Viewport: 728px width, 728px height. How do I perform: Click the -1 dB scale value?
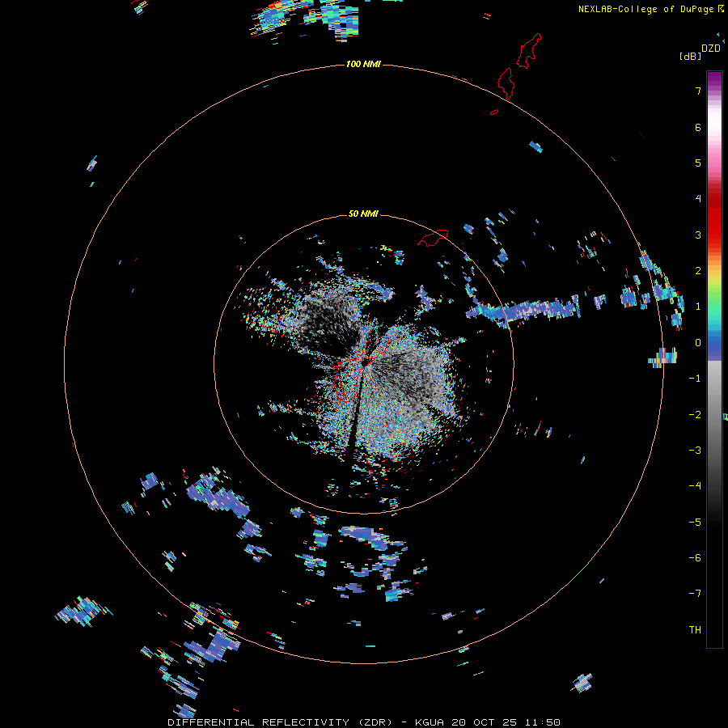(x=695, y=379)
